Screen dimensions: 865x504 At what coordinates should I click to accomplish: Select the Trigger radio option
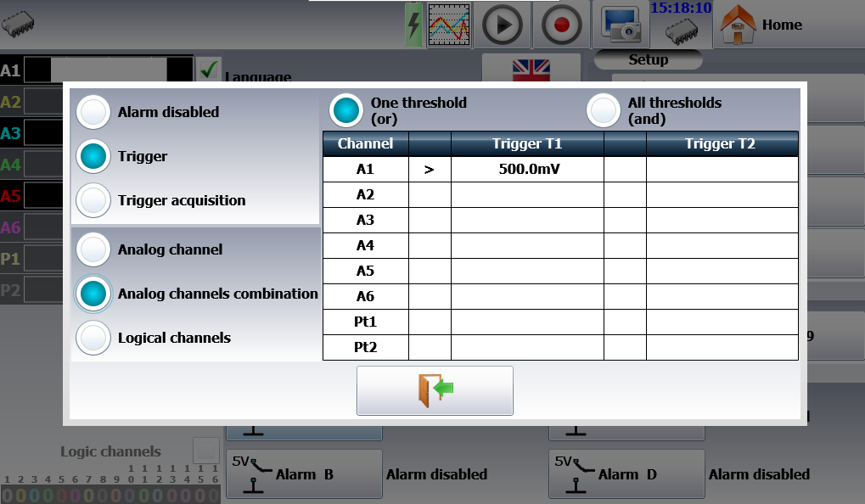(93, 156)
